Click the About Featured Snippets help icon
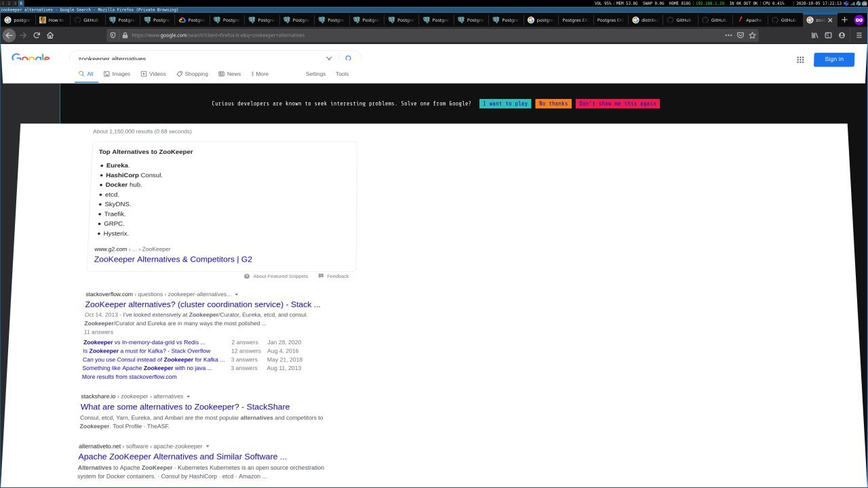The height and width of the screenshot is (488, 868). pos(247,276)
